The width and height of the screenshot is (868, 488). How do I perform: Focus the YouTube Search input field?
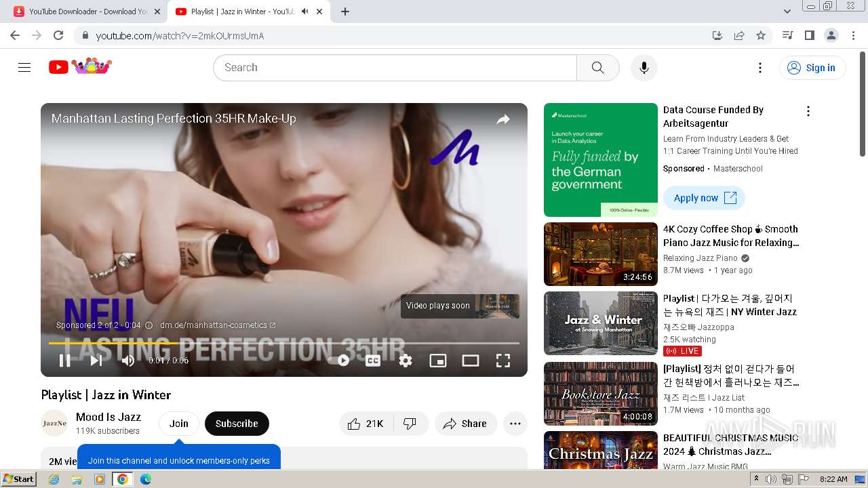tap(395, 67)
